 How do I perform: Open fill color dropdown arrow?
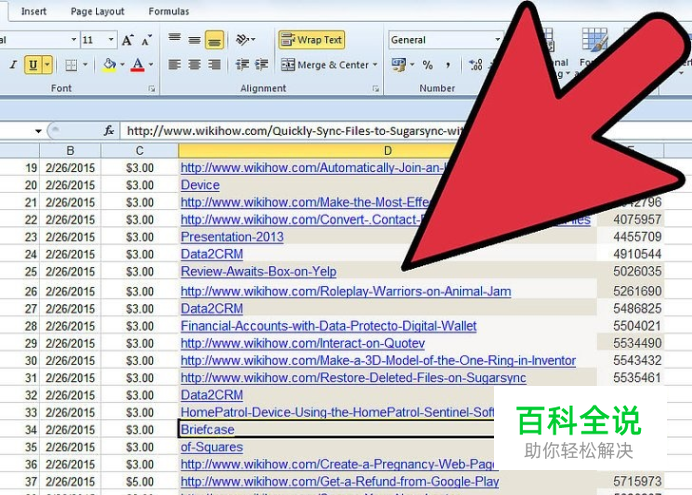click(x=122, y=65)
